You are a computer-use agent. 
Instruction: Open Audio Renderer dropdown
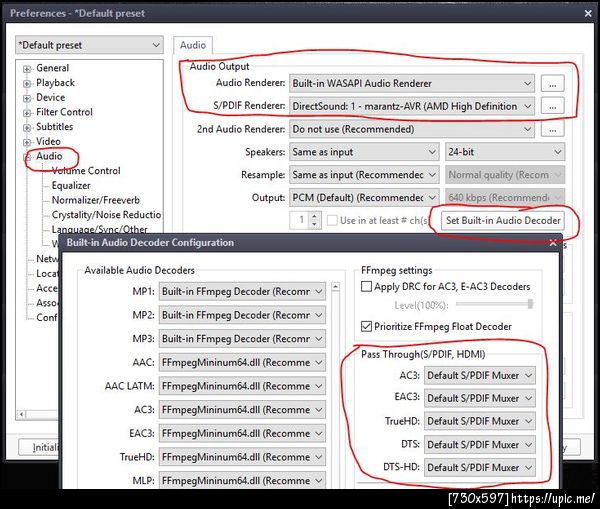coord(412,83)
